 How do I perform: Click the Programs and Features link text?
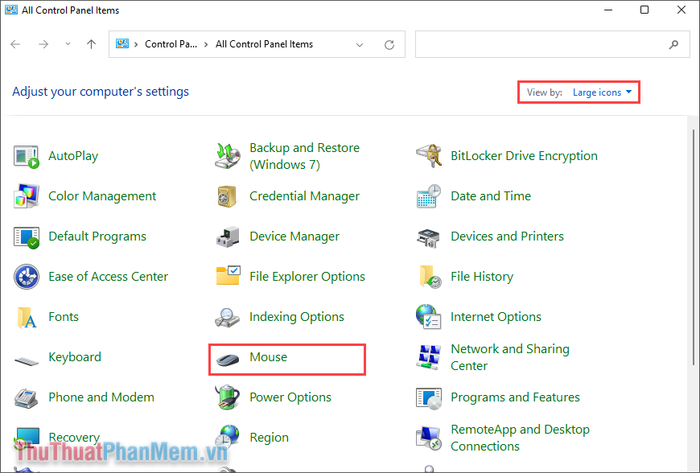click(515, 397)
